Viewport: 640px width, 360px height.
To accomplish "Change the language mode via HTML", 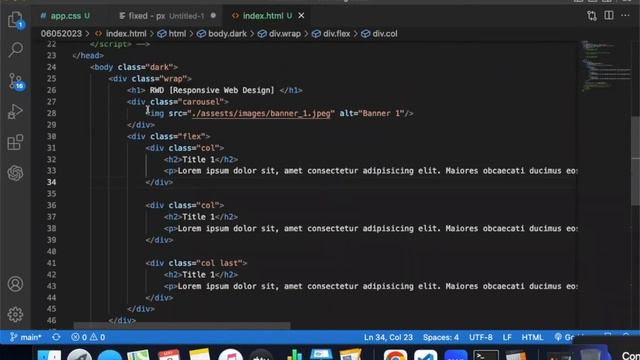I will coord(532,337).
